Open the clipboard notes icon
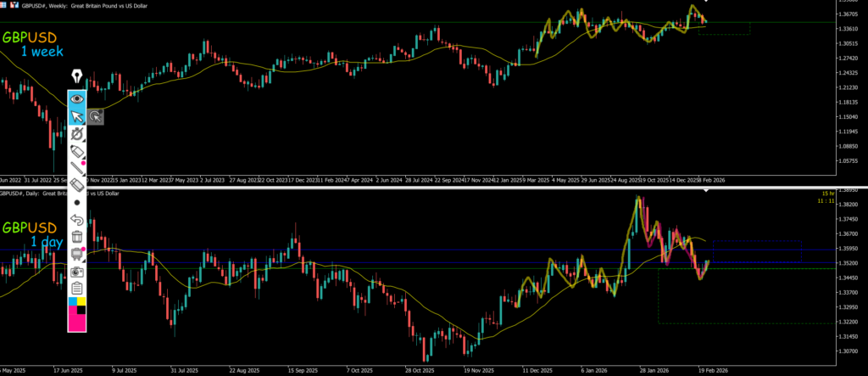Viewport: 868px width, 376px height. tap(77, 289)
